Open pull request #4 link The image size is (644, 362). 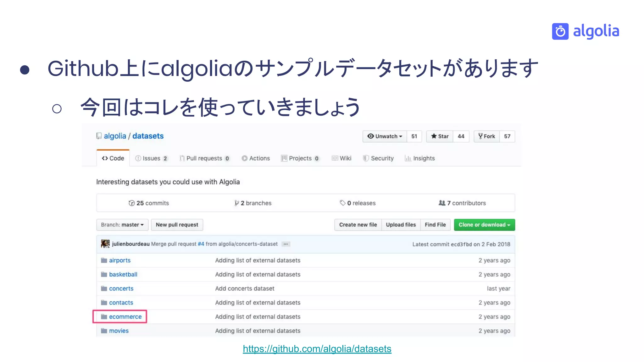point(201,244)
